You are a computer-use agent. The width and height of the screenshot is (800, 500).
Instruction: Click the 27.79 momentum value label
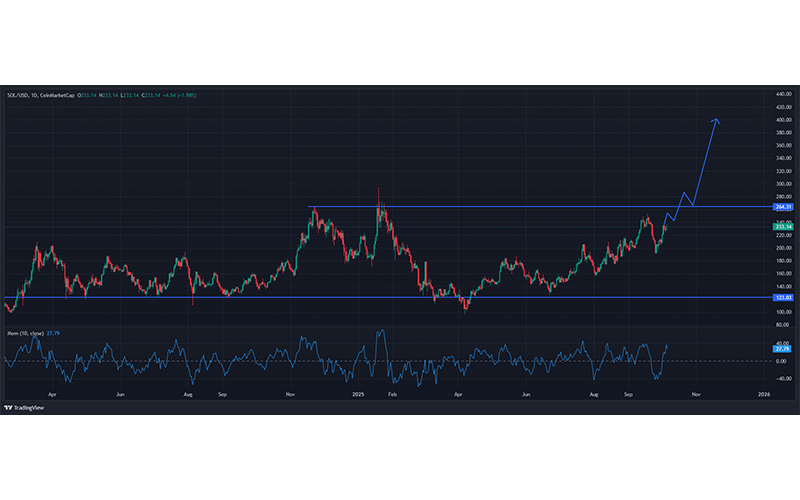783,350
